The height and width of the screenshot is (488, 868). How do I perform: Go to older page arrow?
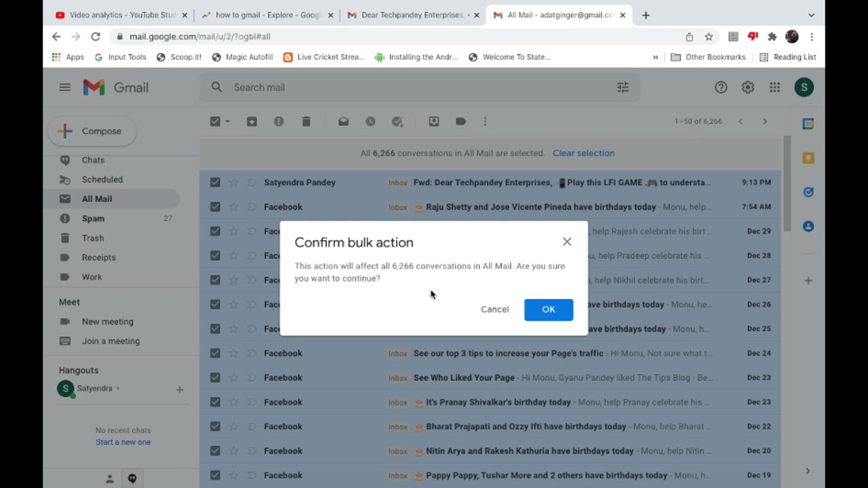[765, 121]
